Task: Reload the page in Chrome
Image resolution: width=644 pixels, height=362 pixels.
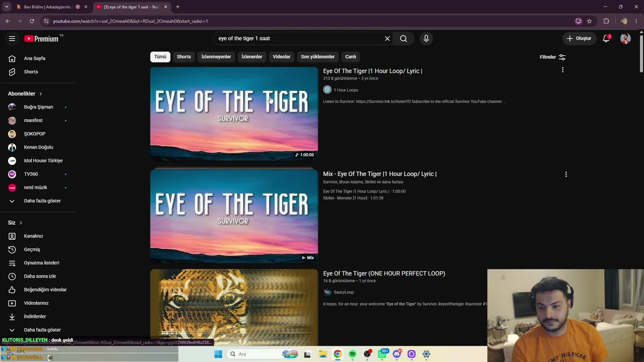Action: click(x=32, y=21)
